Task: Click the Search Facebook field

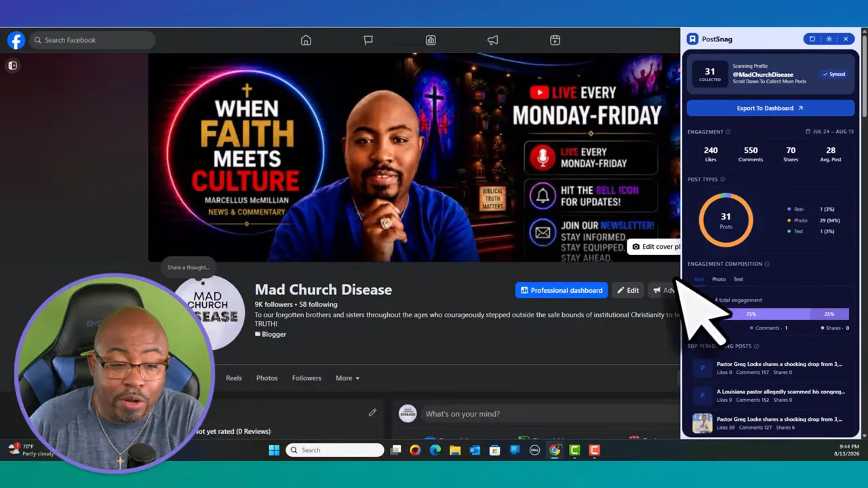Action: pos(92,40)
